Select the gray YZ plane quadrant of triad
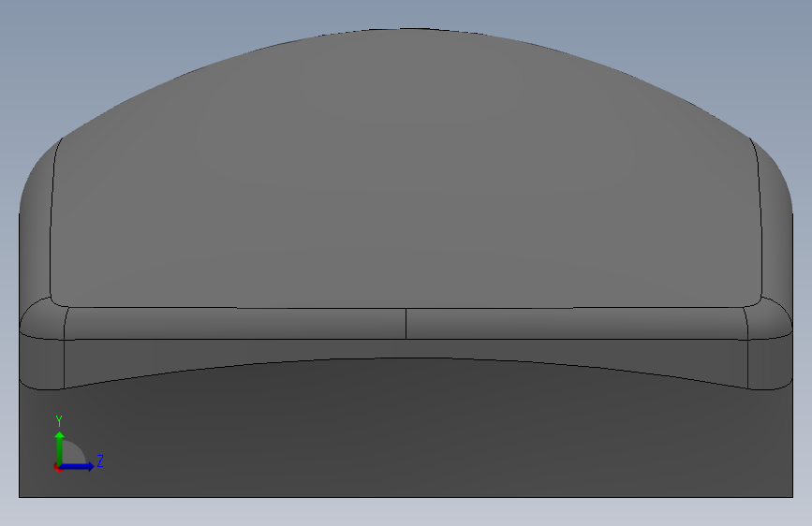 (x=72, y=454)
